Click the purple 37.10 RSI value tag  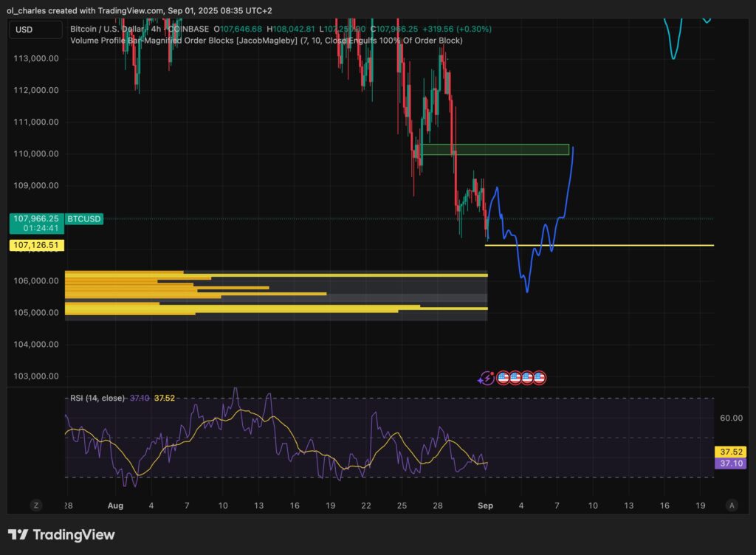pos(729,463)
